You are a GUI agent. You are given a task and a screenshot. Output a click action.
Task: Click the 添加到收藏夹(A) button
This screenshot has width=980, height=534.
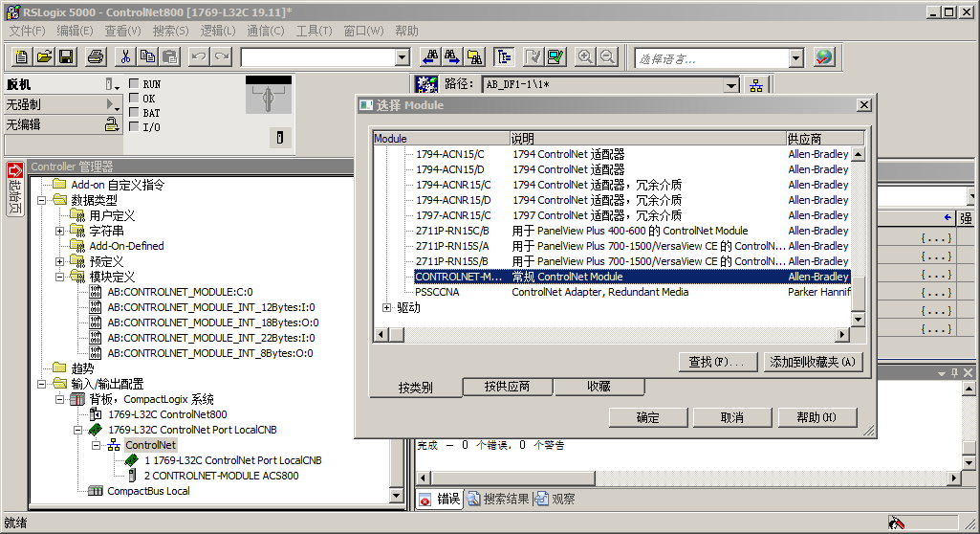pyautogui.click(x=814, y=362)
